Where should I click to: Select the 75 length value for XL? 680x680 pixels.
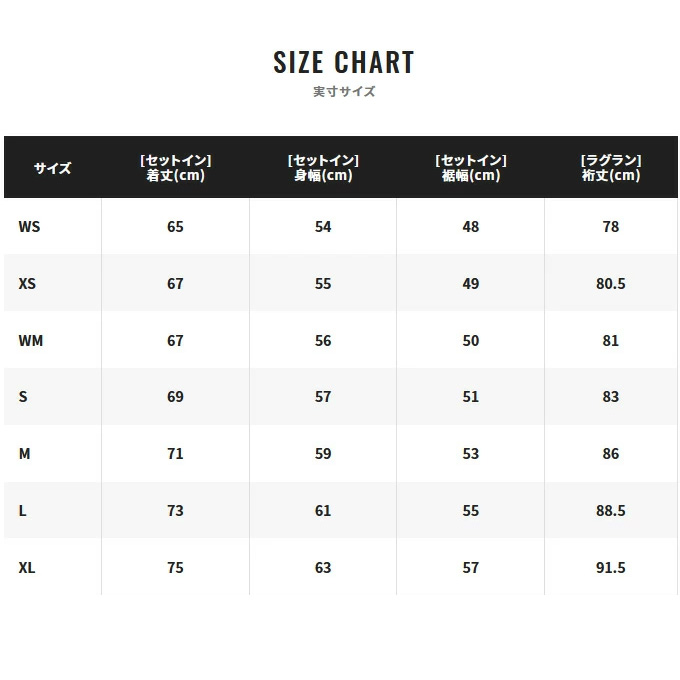click(175, 568)
